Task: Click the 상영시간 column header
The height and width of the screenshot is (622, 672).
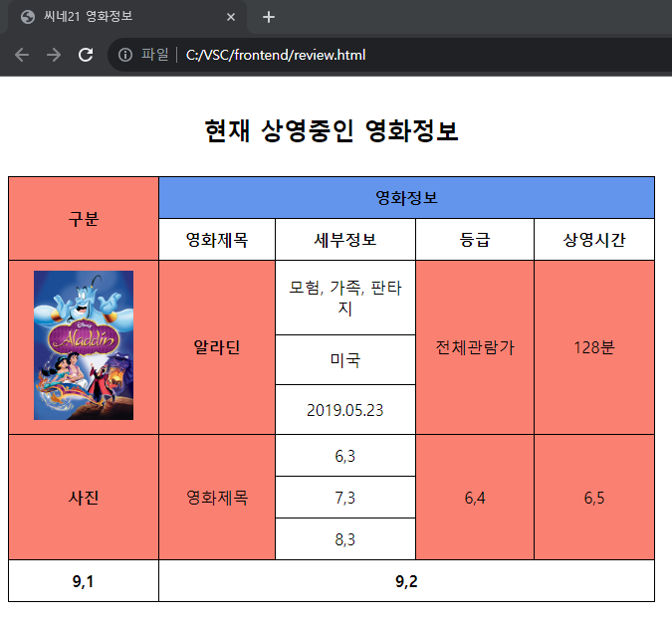Action: (x=594, y=240)
